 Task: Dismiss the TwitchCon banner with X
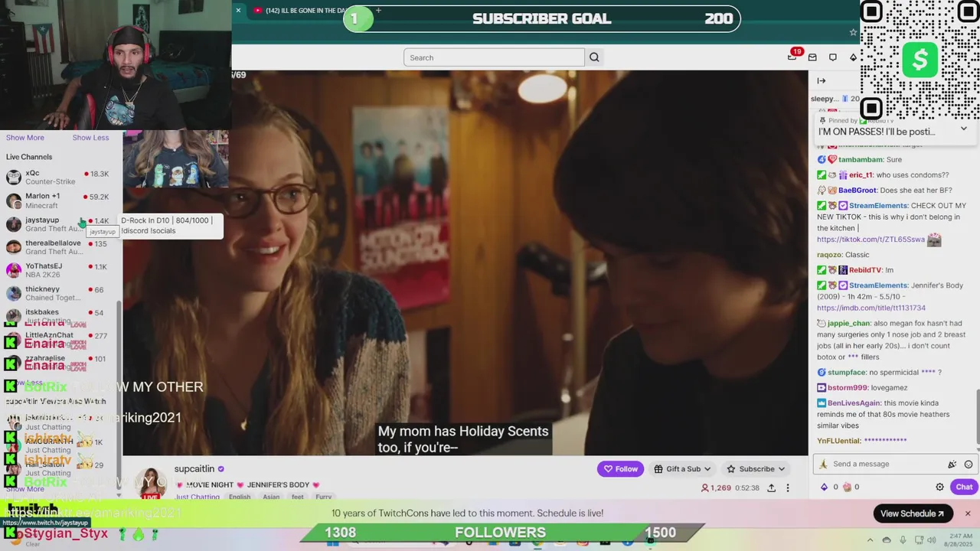pos(968,514)
